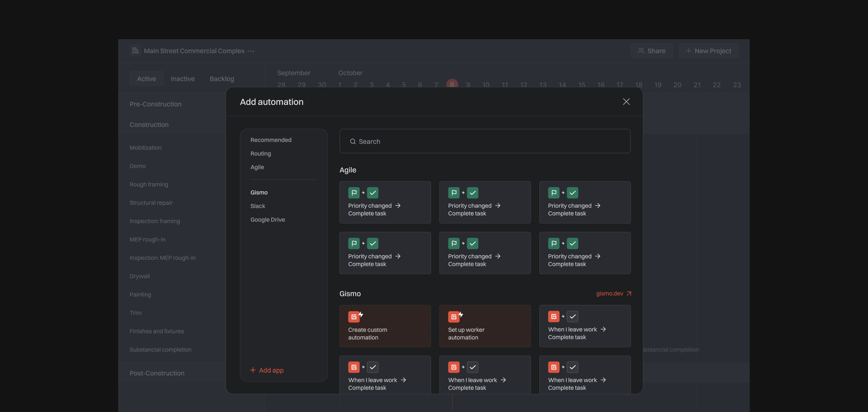Click the Gismo section heading in the dialog
This screenshot has height=412, width=868.
click(350, 294)
